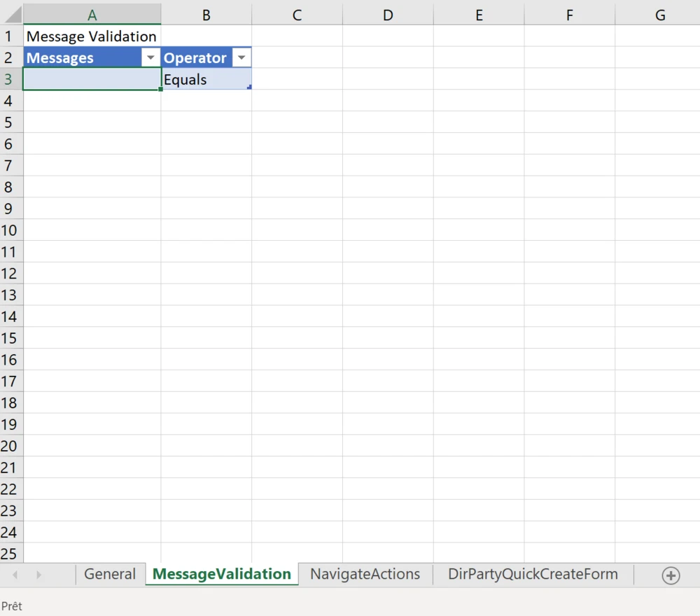Go to the DirPartyQuickCreateForm sheet tab
700x616 pixels.
point(533,575)
